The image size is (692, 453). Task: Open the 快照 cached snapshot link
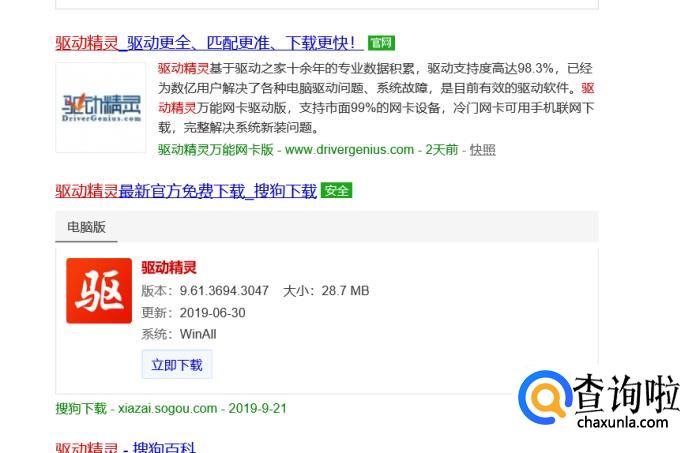[x=482, y=150]
